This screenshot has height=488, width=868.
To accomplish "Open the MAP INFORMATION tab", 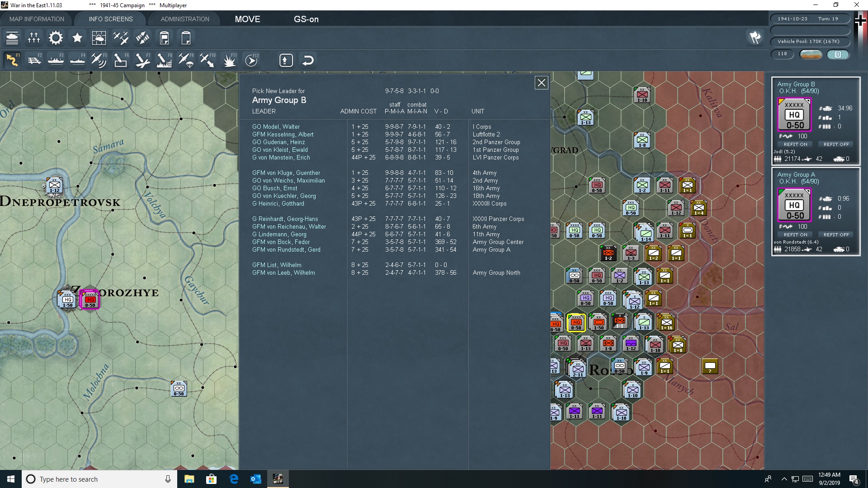I will tap(37, 19).
